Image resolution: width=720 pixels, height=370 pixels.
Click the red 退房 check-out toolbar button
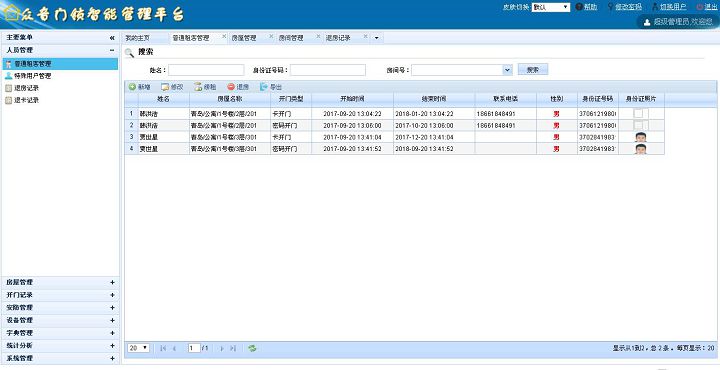point(238,87)
